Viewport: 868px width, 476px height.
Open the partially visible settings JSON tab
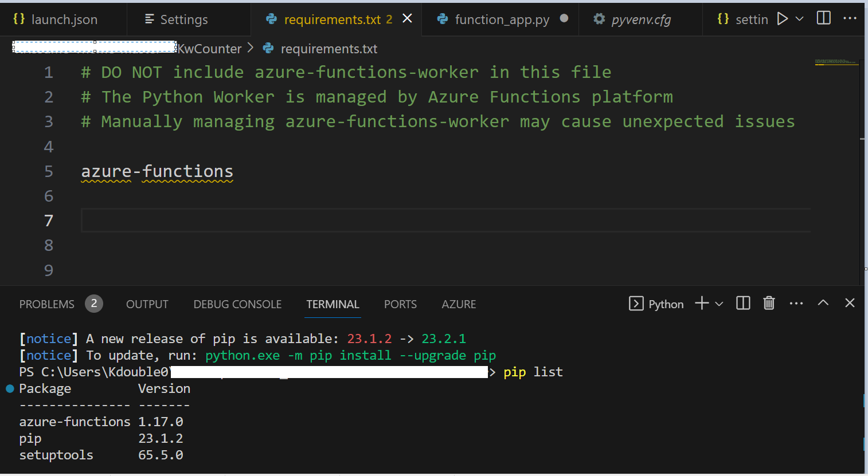[742, 19]
